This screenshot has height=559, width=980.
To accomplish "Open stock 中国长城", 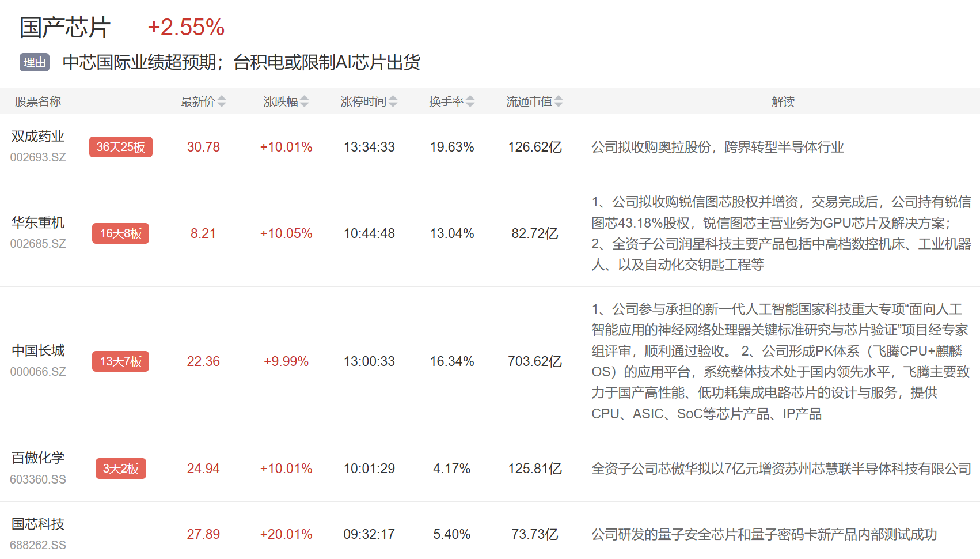I will pos(38,351).
